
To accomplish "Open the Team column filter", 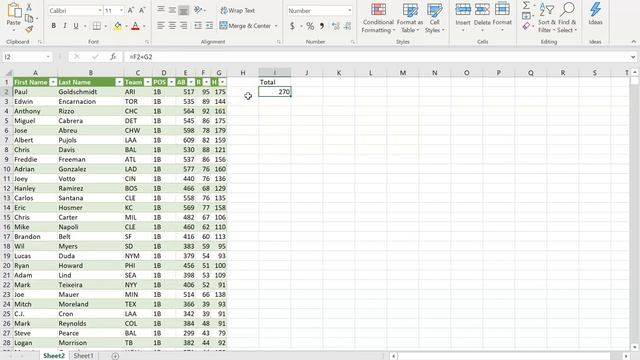I will [x=147, y=82].
